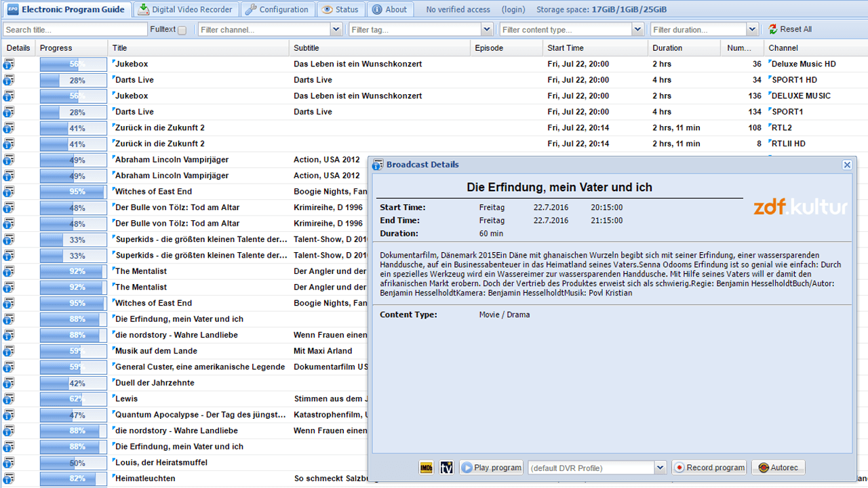Open details icon for Heimatleuchten row

click(x=9, y=479)
